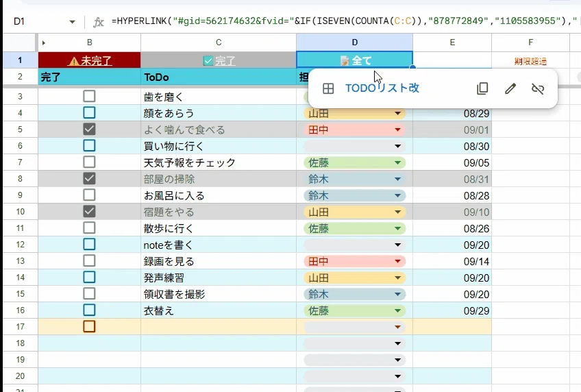581x392 pixels.
Task: Click the sheet grid icon in link popup
Action: pyautogui.click(x=328, y=88)
